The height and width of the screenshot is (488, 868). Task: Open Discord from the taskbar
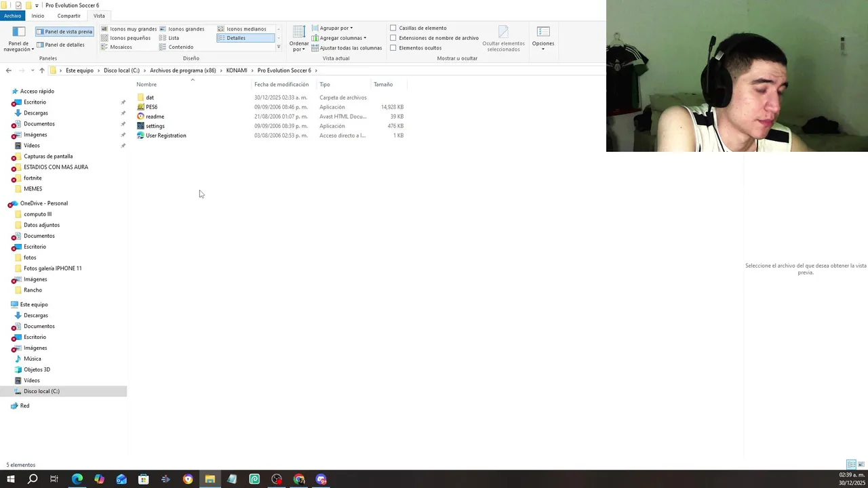pyautogui.click(x=321, y=479)
